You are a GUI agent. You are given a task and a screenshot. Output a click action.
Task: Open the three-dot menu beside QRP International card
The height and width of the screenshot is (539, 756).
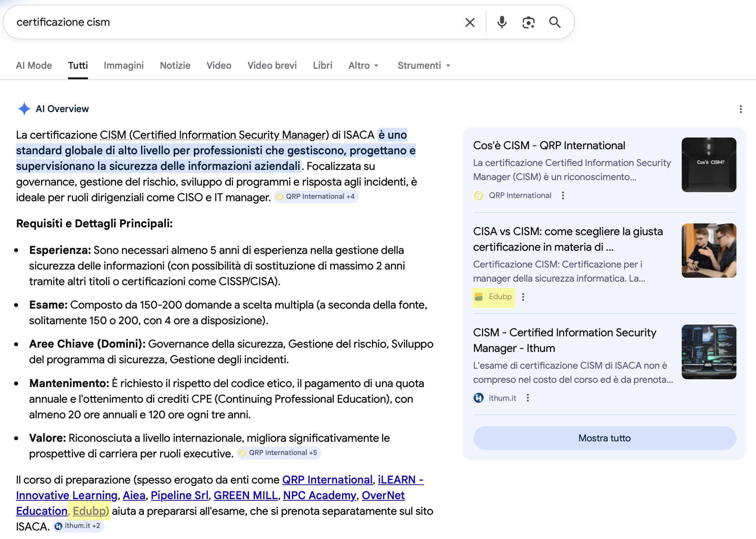point(563,195)
